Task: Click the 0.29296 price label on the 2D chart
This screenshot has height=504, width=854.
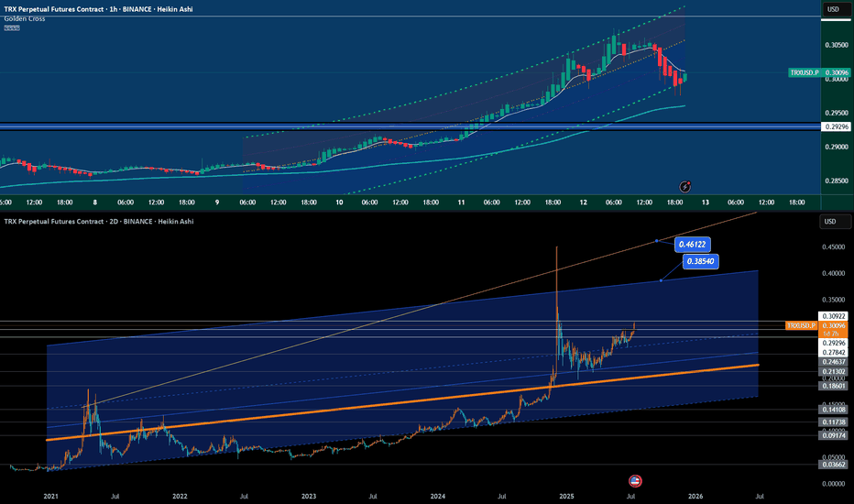Action: [x=833, y=344]
